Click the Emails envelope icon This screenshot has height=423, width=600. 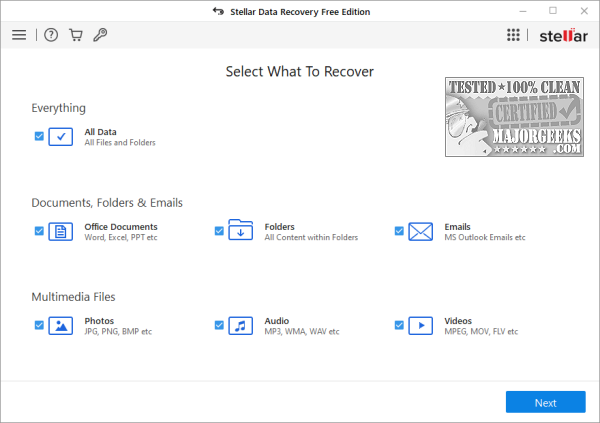click(x=421, y=232)
